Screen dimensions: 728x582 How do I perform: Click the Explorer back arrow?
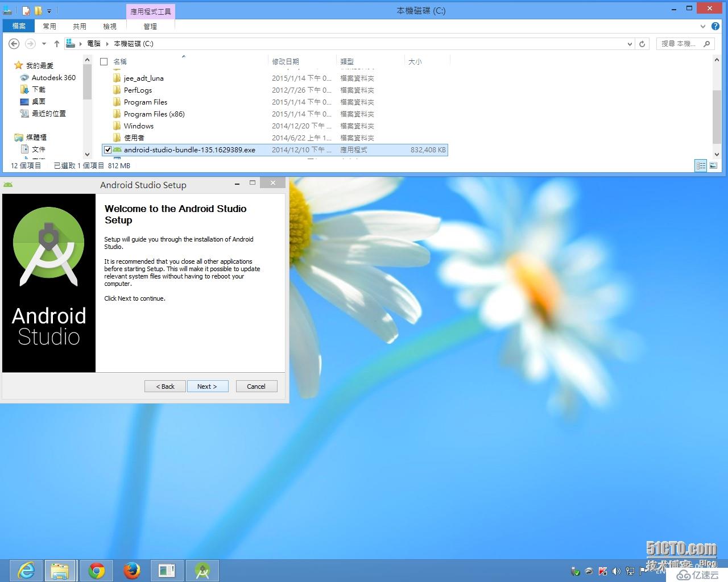(14, 44)
